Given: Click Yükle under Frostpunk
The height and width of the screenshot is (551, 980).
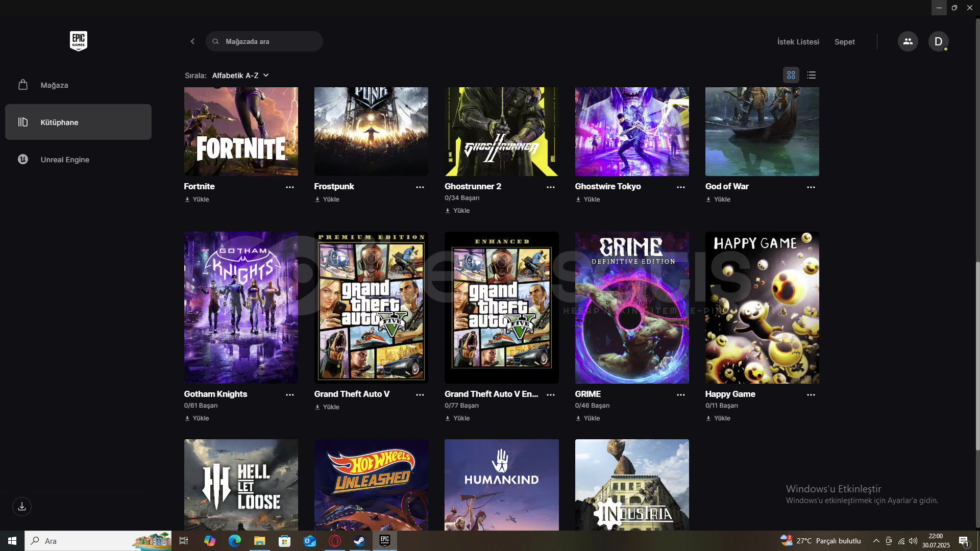Looking at the screenshot, I should (327, 199).
